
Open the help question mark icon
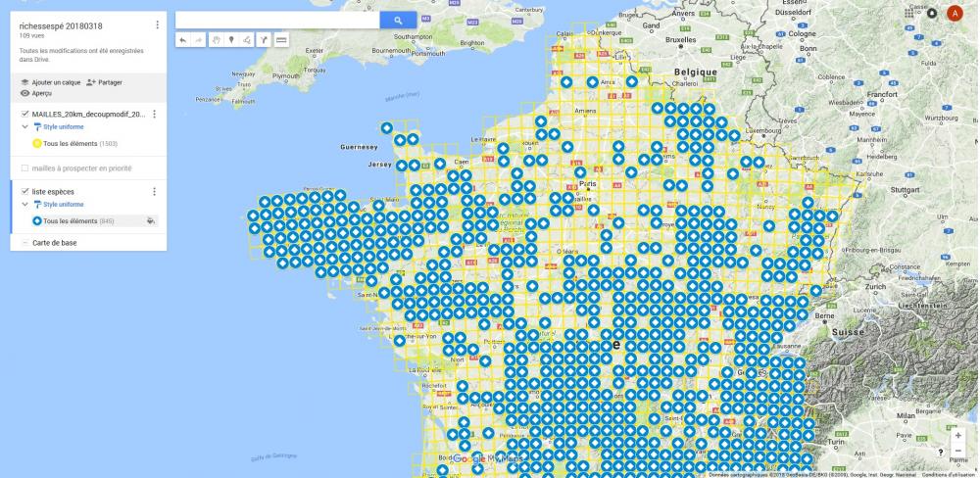point(941,452)
